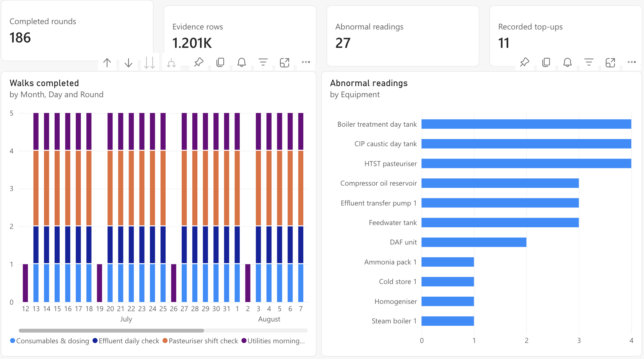Select the Homogeniser bar
The image size is (644, 359).
pyautogui.click(x=448, y=301)
